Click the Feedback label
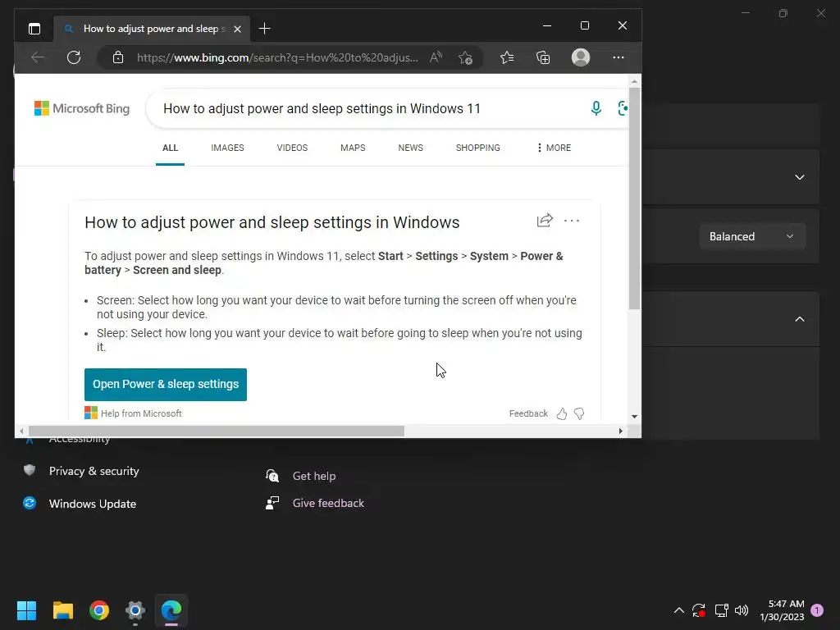The image size is (840, 630). click(x=528, y=413)
